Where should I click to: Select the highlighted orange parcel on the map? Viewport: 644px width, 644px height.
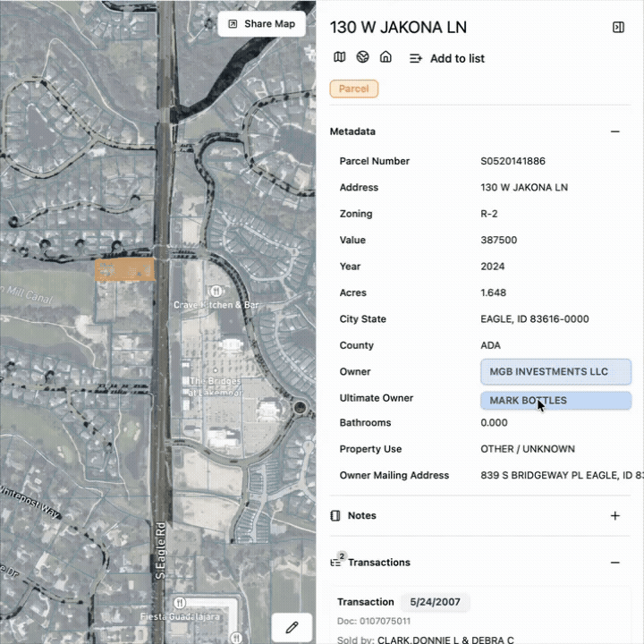click(x=124, y=269)
